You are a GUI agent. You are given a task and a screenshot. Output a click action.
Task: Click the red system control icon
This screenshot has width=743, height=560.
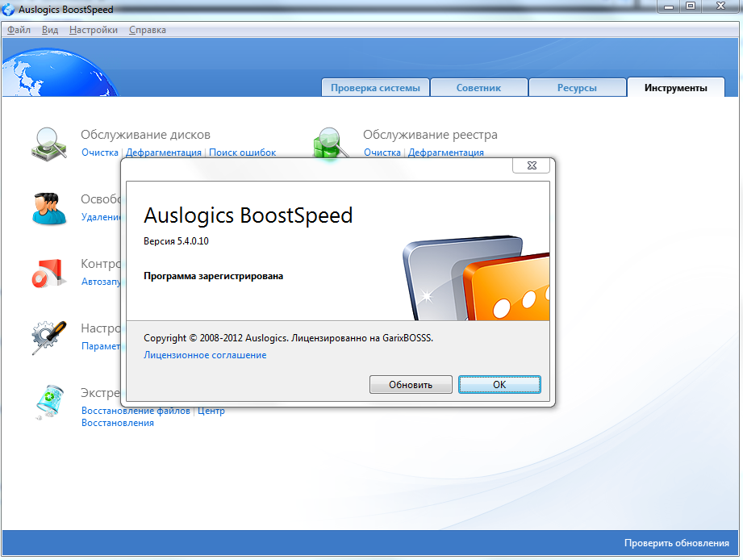(48, 274)
